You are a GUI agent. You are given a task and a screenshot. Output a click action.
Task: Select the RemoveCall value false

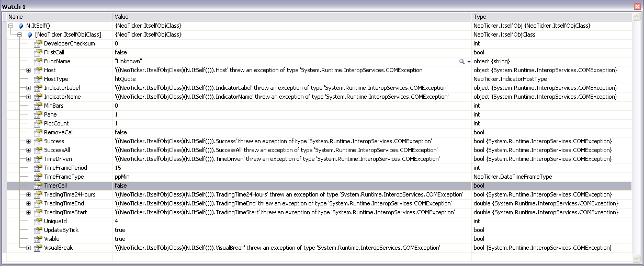[120, 132]
